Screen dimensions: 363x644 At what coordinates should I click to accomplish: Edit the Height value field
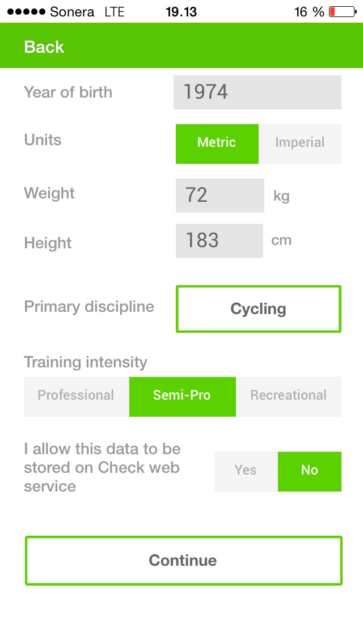tap(219, 241)
